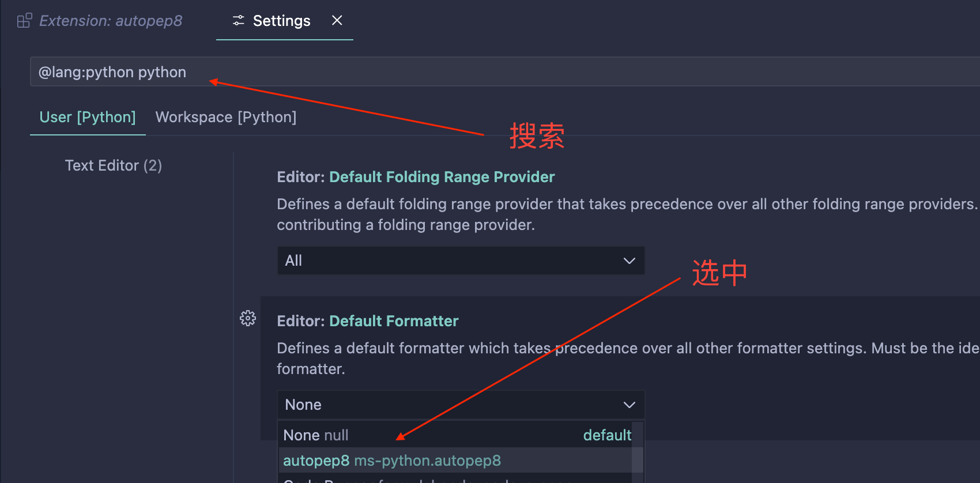Click chevron arrow on the None dropdown
This screenshot has height=483, width=980.
click(x=629, y=405)
